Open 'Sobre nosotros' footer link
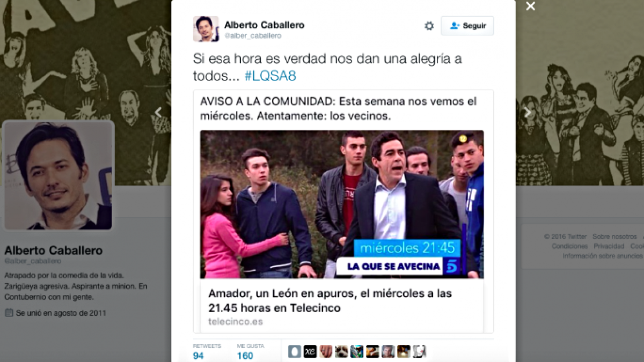 coord(615,237)
